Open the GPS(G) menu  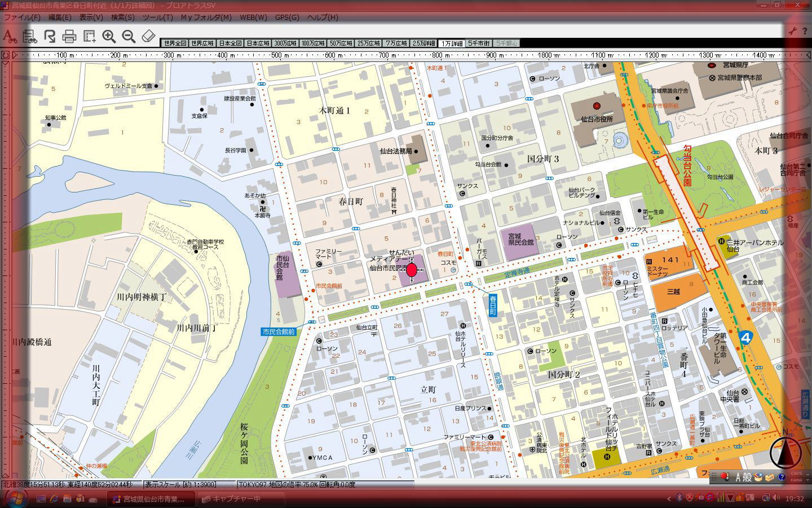tap(287, 17)
